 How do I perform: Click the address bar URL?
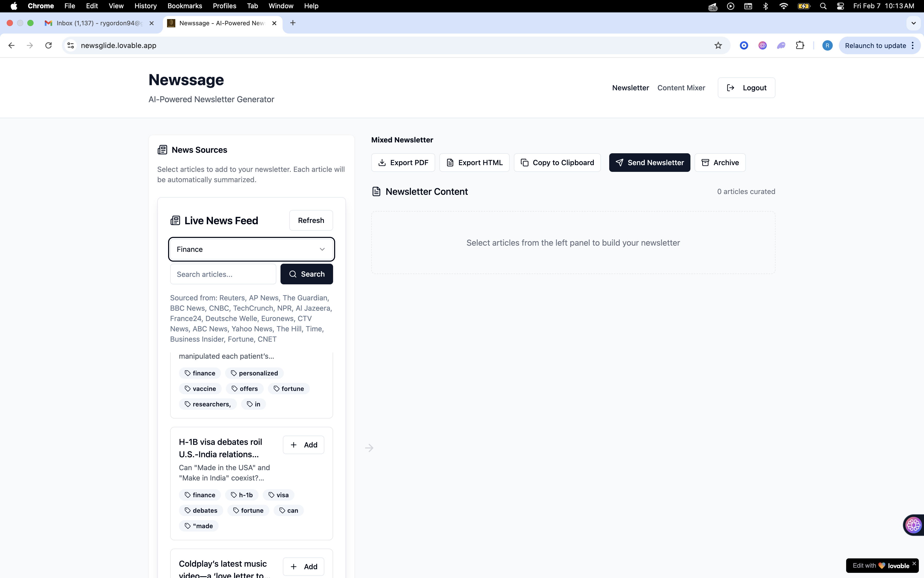pyautogui.click(x=119, y=45)
